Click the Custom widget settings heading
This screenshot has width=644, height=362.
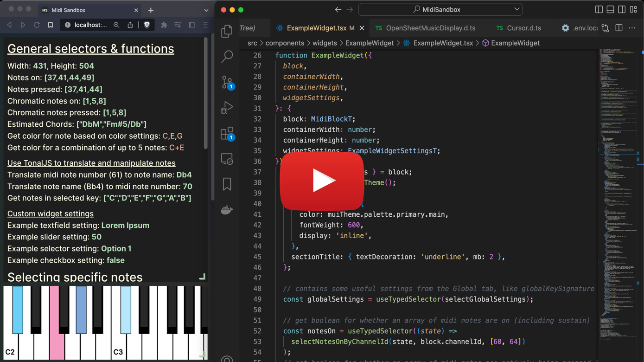(x=51, y=213)
